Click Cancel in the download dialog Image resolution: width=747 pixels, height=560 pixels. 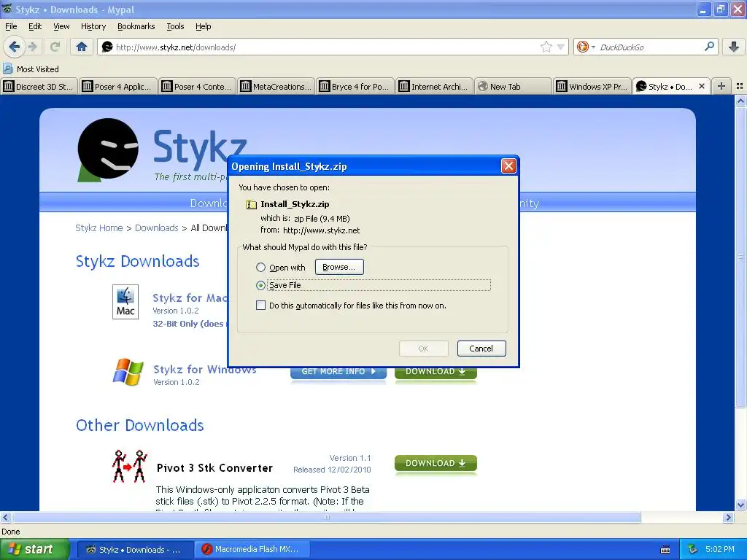481,348
